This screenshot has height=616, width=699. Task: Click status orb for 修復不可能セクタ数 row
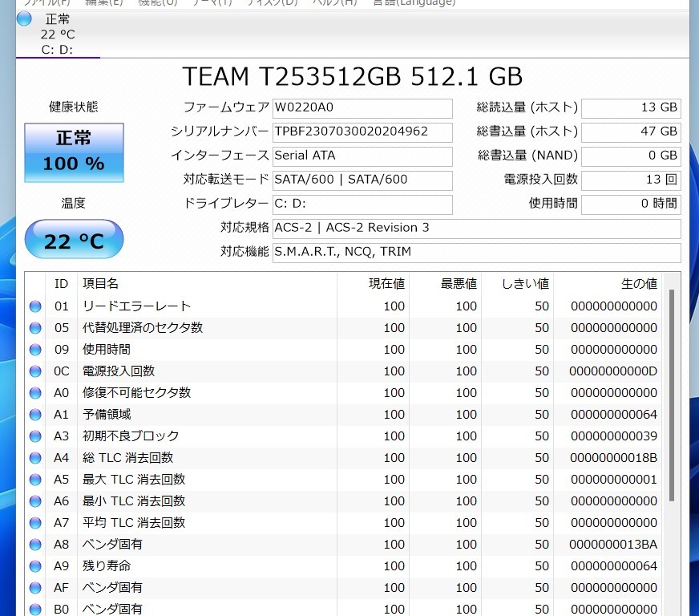35,393
